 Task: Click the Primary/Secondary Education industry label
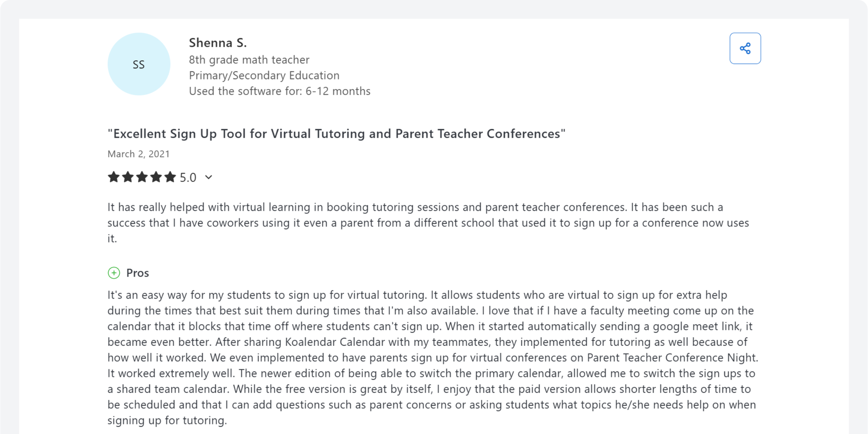264,76
